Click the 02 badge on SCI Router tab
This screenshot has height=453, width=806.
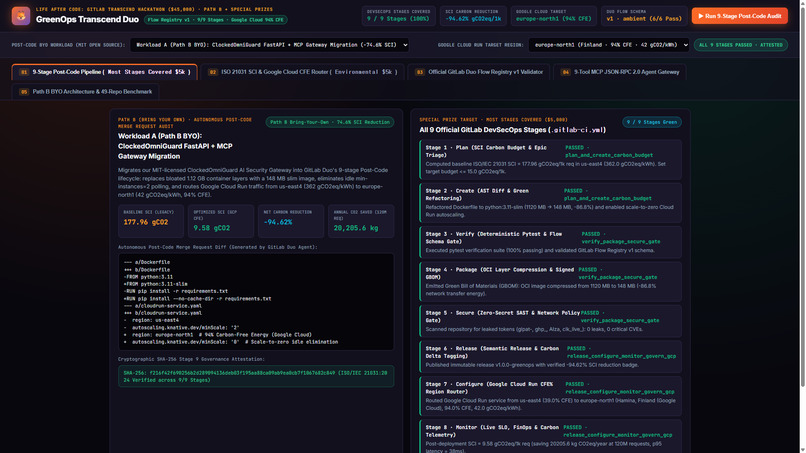click(212, 72)
